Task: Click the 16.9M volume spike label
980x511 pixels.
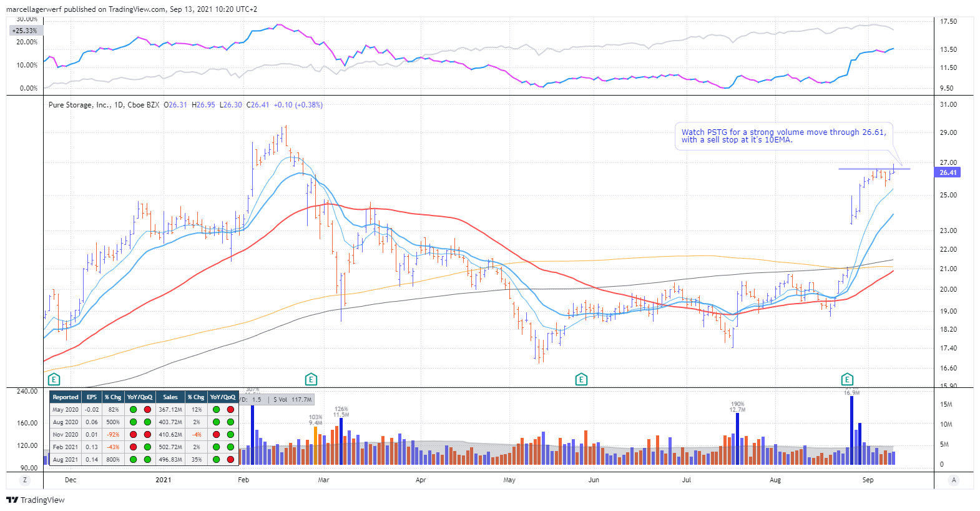Action: pyautogui.click(x=851, y=393)
